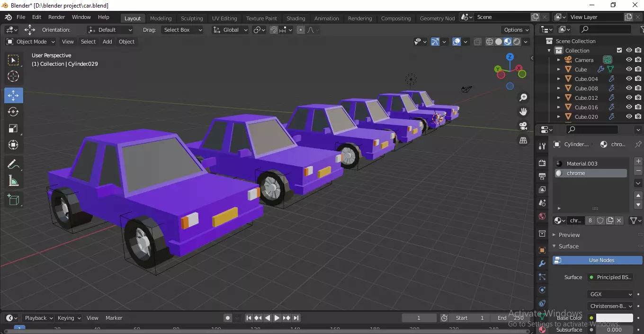644x334 pixels.
Task: Click the Principled BSDF surface shader button
Action: coord(610,277)
